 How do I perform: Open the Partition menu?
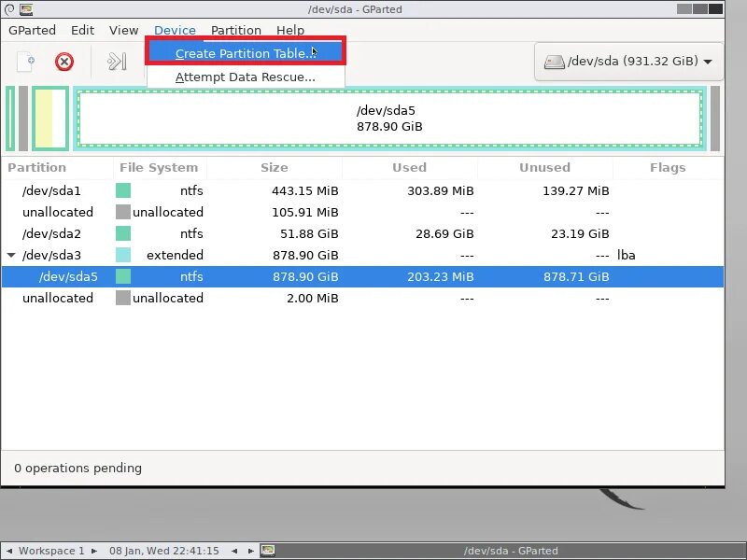click(235, 30)
